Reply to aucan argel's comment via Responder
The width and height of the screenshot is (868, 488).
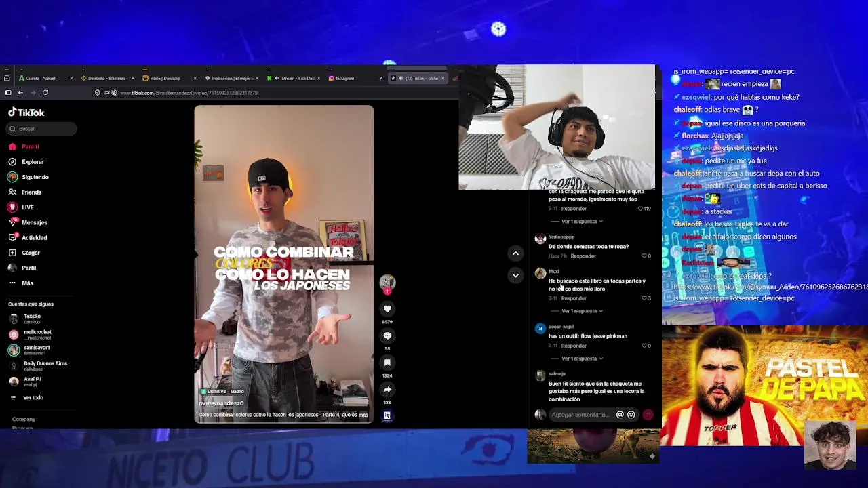click(574, 346)
